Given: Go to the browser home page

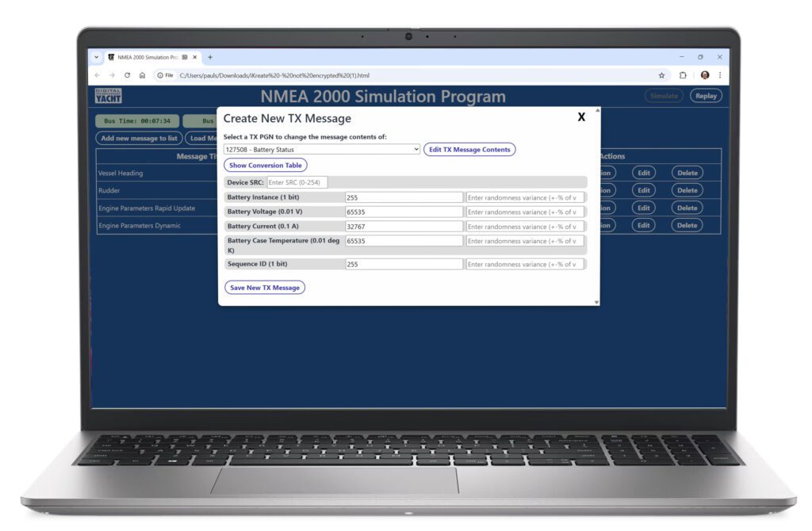Looking at the screenshot, I should (x=142, y=75).
